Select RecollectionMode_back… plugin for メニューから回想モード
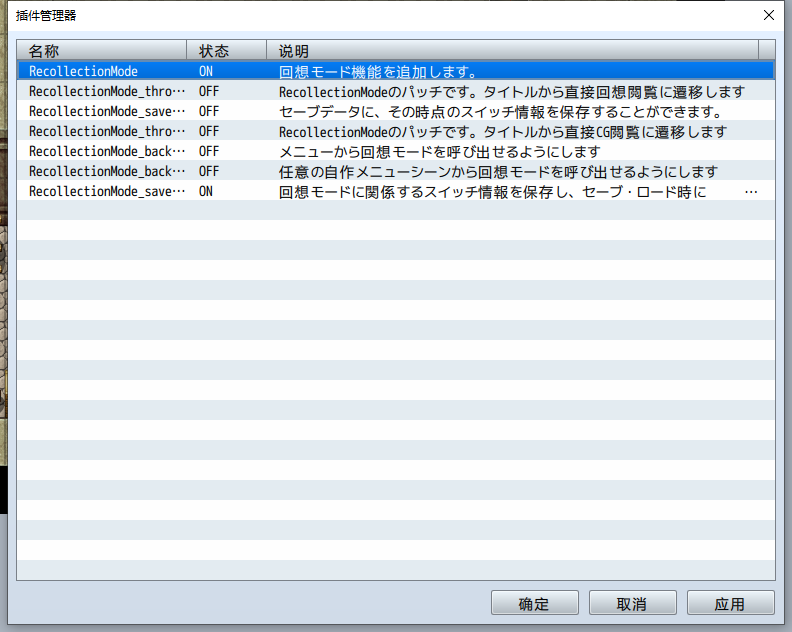 coord(107,152)
